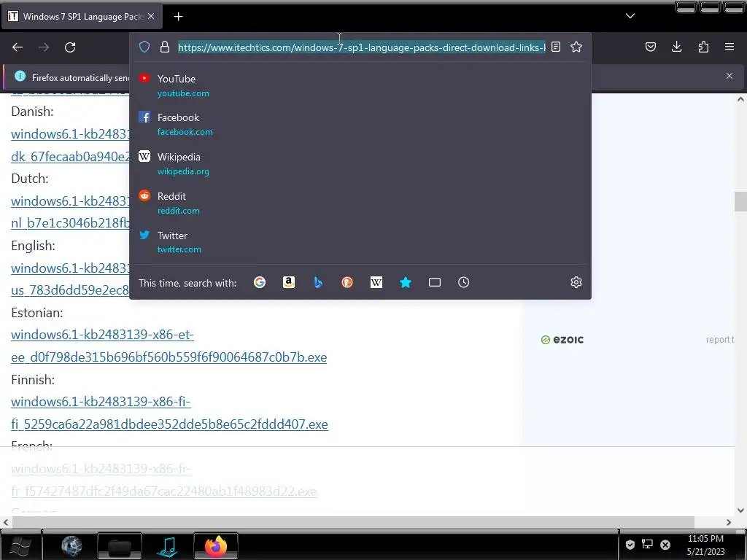The height and width of the screenshot is (560, 747).
Task: Open the globe taskbar icon
Action: pyautogui.click(x=71, y=545)
